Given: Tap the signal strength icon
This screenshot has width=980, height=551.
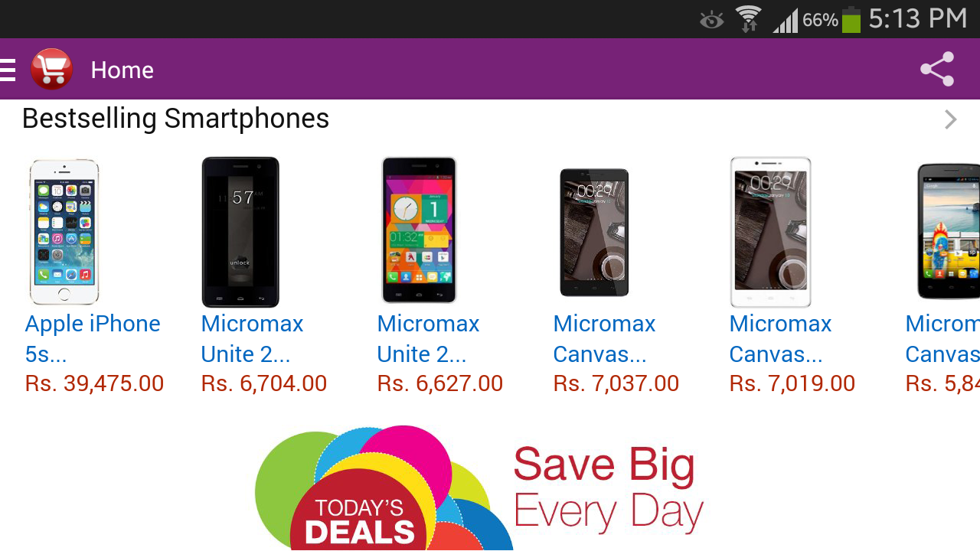Looking at the screenshot, I should (x=785, y=20).
